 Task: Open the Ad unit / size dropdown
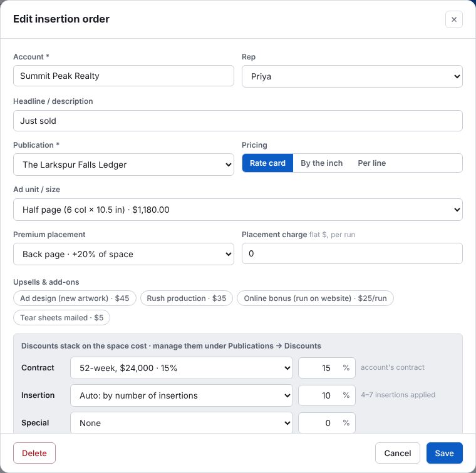coord(238,210)
